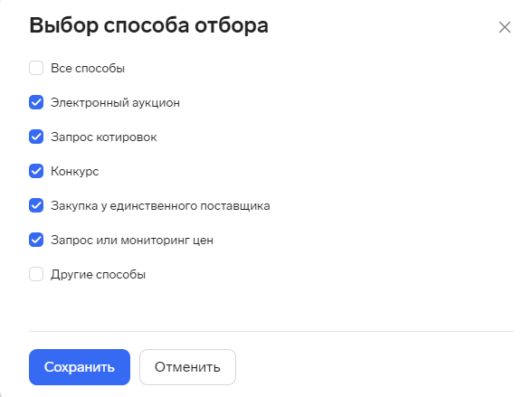Turn off 'Запрос или мониторинг цен' checkbox
The width and height of the screenshot is (532, 397).
click(36, 240)
